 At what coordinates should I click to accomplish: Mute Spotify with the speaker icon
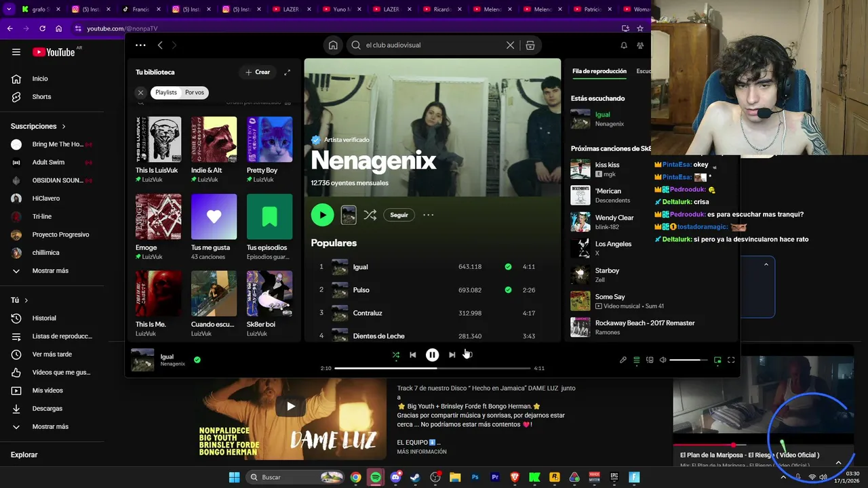pos(663,360)
